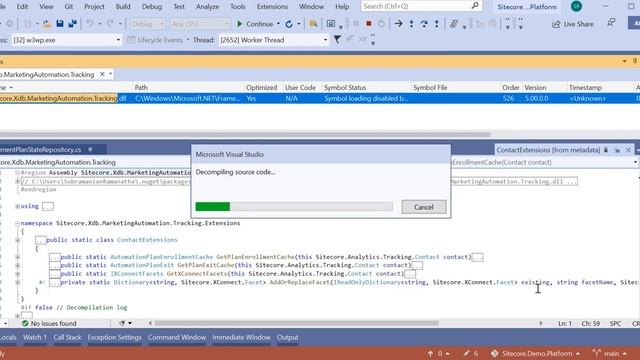Expand the GetXConnectFacets method

click(18, 274)
